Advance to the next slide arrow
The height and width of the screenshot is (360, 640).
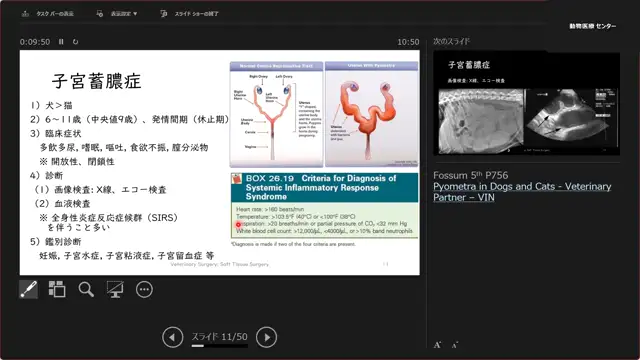[266, 338]
